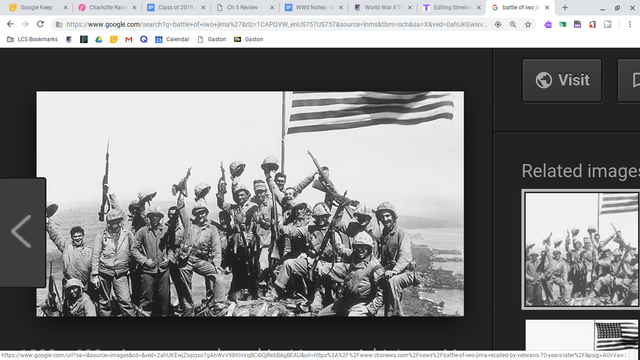Reload the current page
This screenshot has height=360, width=640.
point(40,24)
